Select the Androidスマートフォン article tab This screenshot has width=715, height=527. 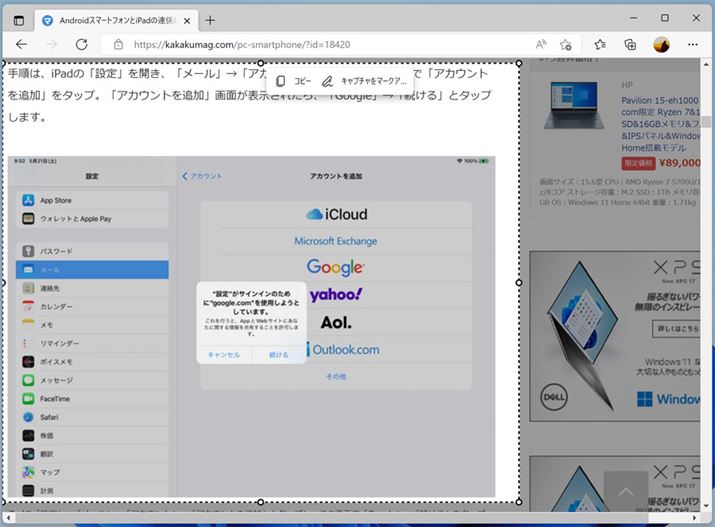point(117,21)
